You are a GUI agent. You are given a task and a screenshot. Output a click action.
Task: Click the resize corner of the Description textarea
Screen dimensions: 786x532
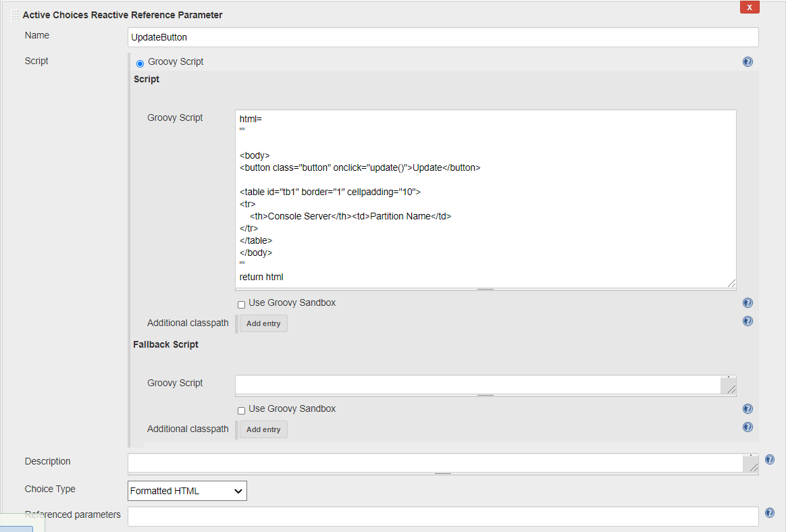752,467
